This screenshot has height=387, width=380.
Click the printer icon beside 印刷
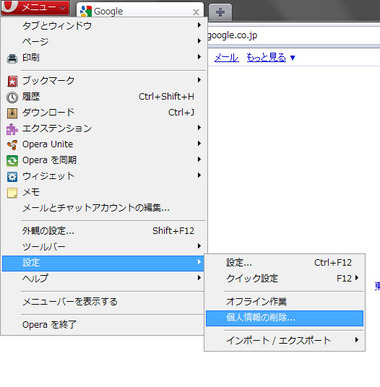pyautogui.click(x=12, y=59)
